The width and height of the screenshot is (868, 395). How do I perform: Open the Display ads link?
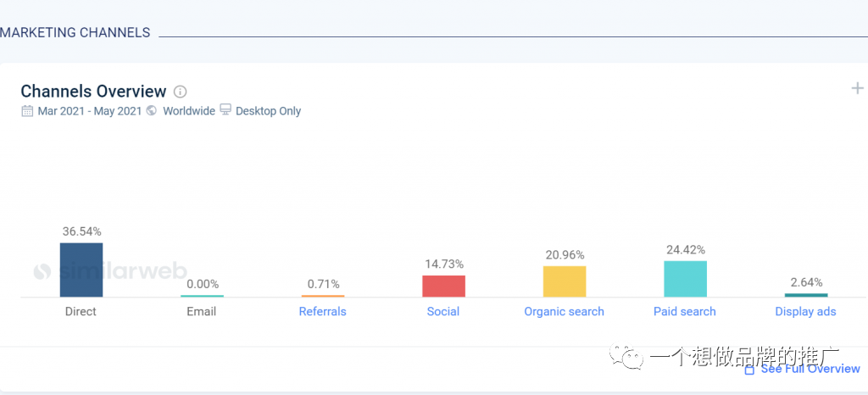click(805, 311)
